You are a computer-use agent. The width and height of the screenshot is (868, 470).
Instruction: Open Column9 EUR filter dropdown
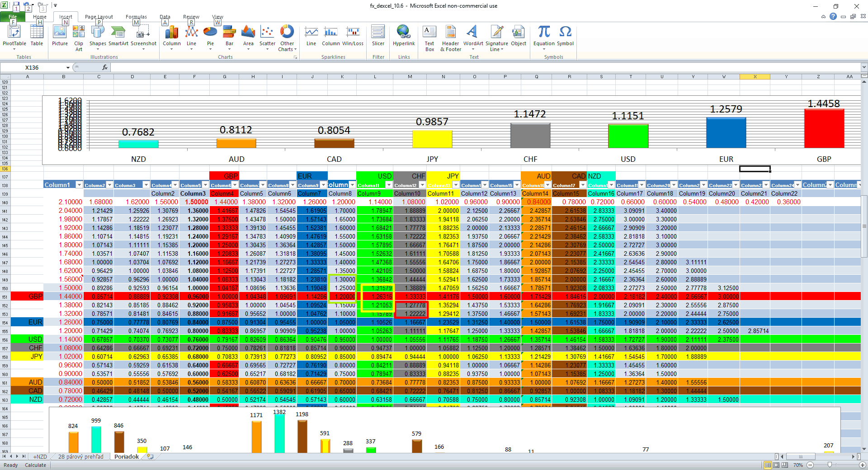[x=323, y=185]
